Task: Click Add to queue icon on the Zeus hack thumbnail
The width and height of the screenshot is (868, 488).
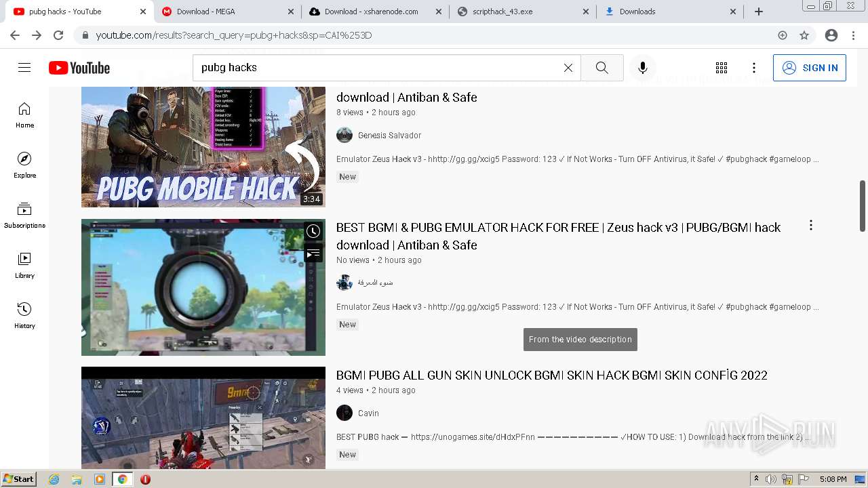Action: tap(313, 253)
